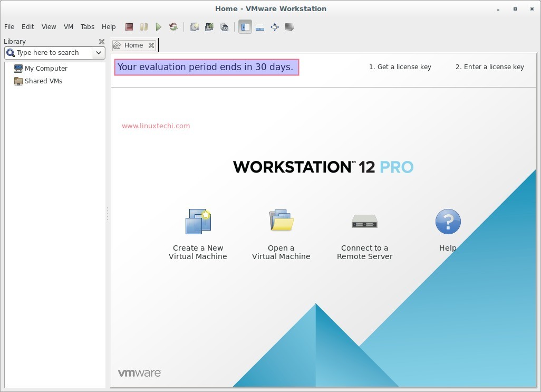Screen dimensions: 541x392
Task: Open the Help menu
Action: click(108, 26)
